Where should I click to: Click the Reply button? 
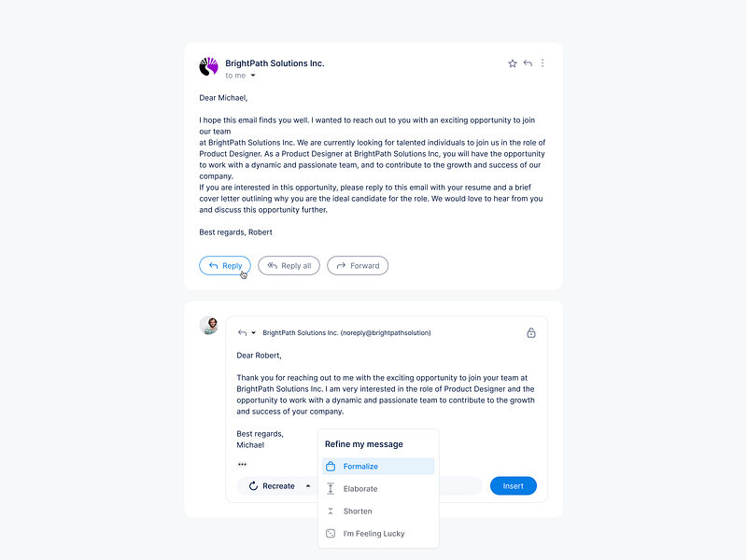click(x=224, y=265)
